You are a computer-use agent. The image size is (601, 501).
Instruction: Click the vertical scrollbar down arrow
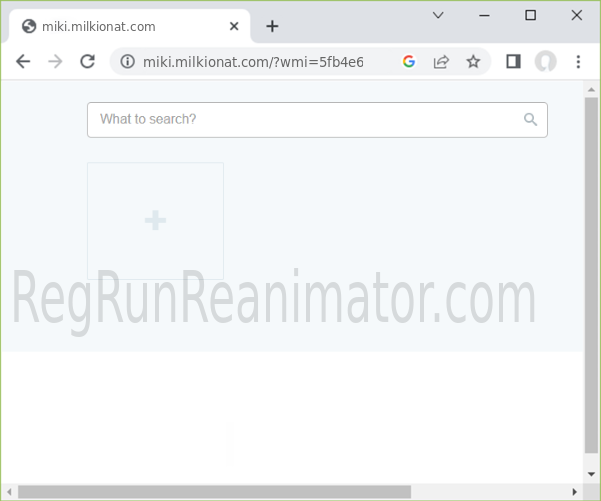pos(591,473)
